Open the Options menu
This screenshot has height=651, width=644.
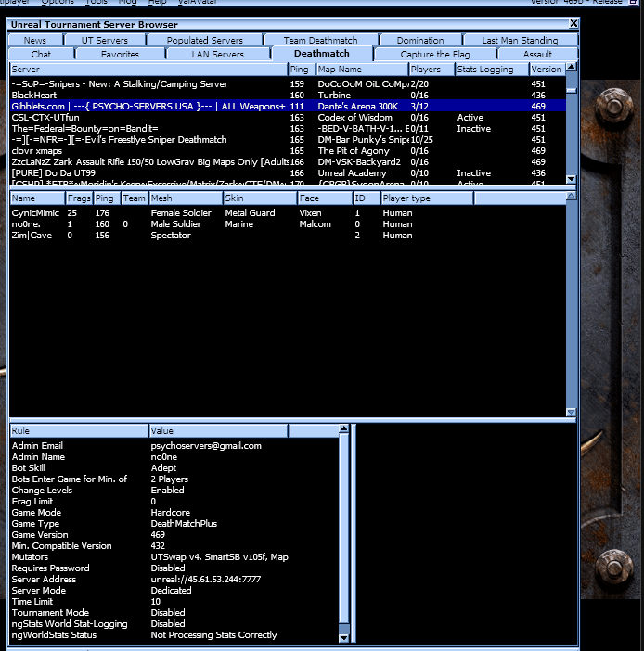pos(58,2)
